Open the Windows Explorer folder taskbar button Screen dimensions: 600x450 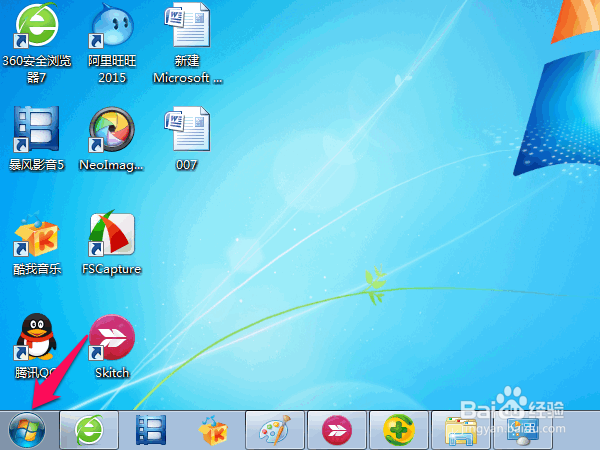coord(461,430)
